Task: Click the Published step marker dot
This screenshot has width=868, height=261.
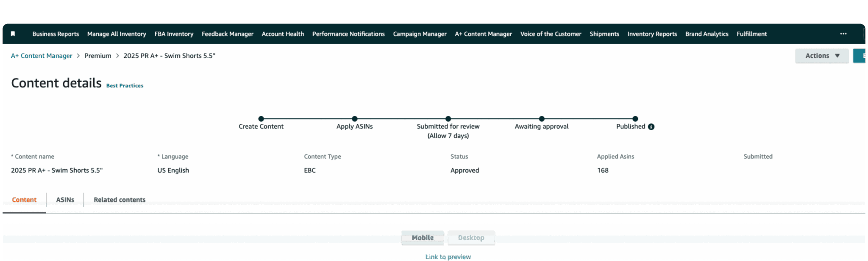Action: click(635, 119)
